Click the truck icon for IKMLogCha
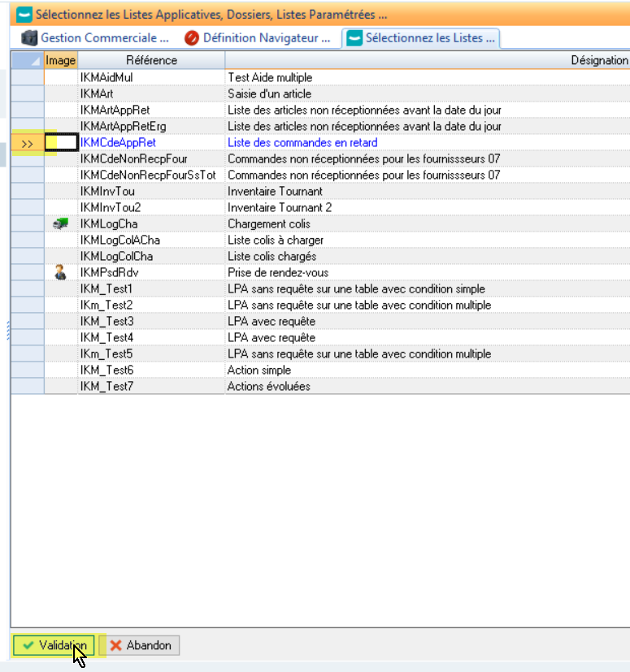Viewport: 630px width, 672px height. click(x=60, y=224)
